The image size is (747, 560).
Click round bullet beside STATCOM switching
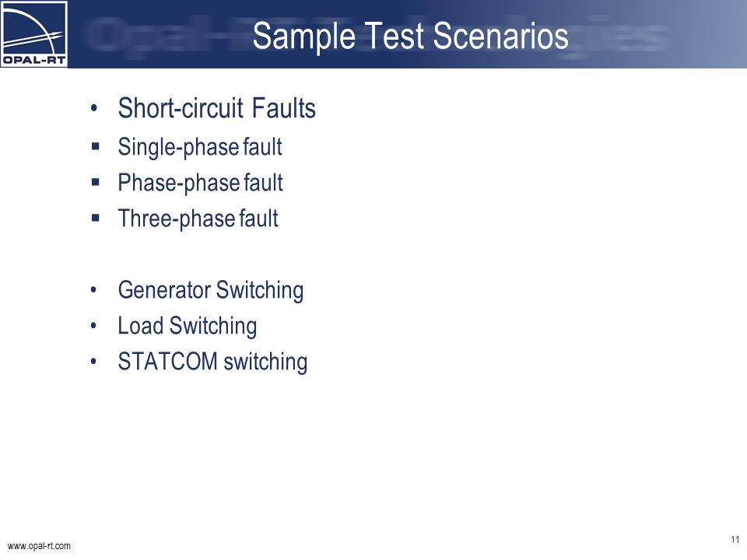click(94, 362)
